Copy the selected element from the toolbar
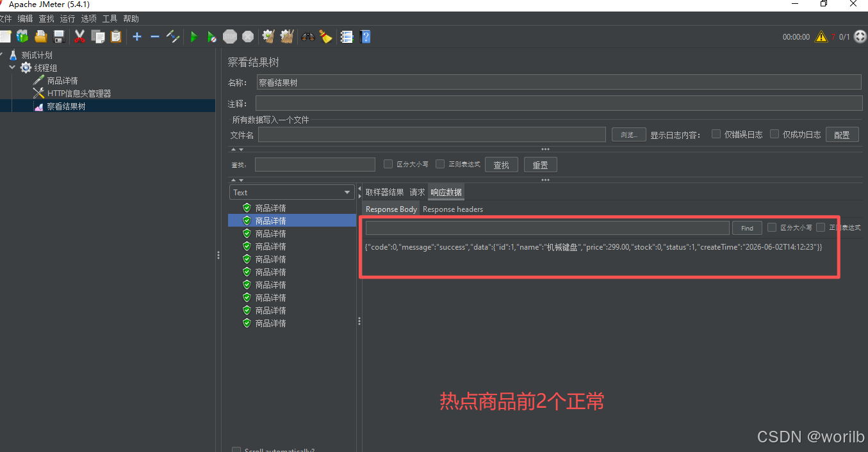 [98, 36]
